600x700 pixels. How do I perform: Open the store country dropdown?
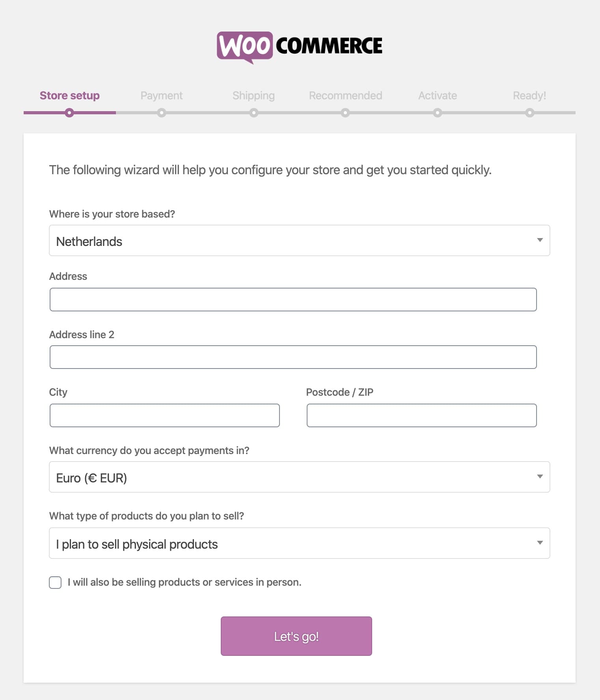point(299,240)
